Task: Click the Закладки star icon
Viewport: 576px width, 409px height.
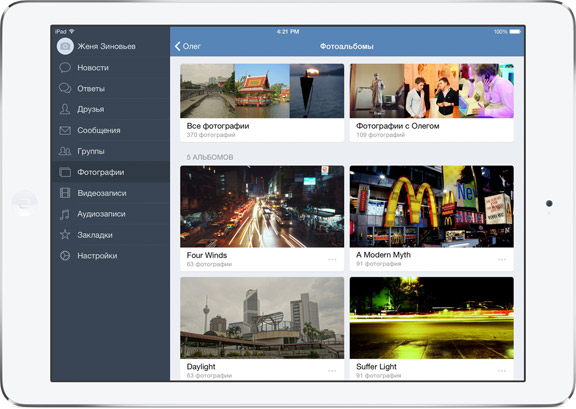Action: [65, 234]
